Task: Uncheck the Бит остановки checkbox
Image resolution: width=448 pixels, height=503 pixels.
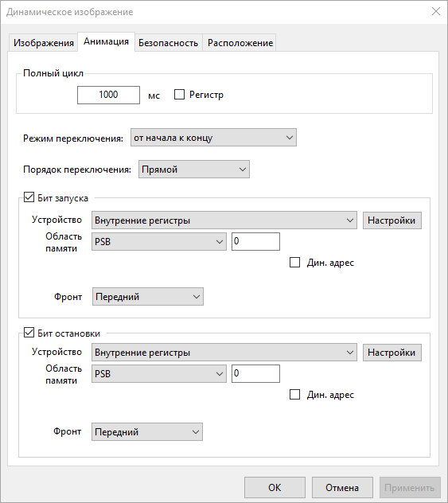Action: tap(29, 333)
